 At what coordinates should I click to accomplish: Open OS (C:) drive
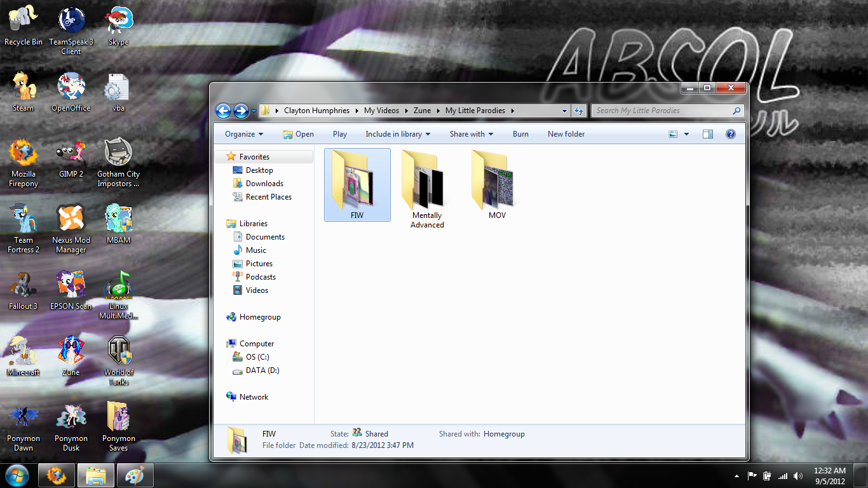coord(257,357)
